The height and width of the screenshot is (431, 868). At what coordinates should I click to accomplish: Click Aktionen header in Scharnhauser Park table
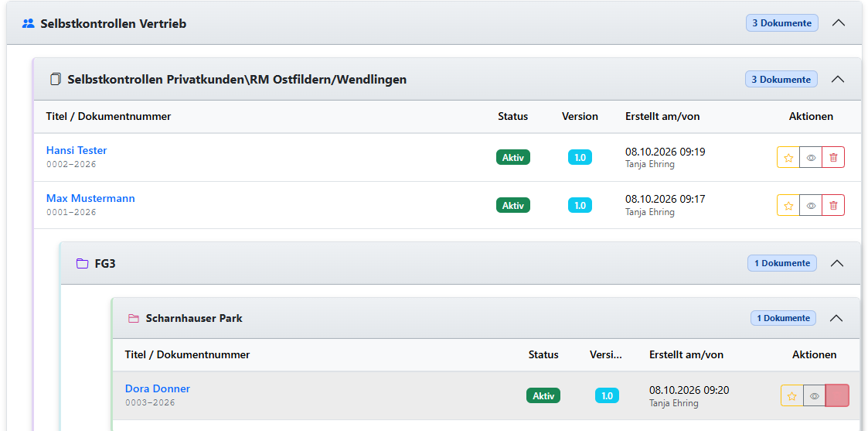[815, 354]
